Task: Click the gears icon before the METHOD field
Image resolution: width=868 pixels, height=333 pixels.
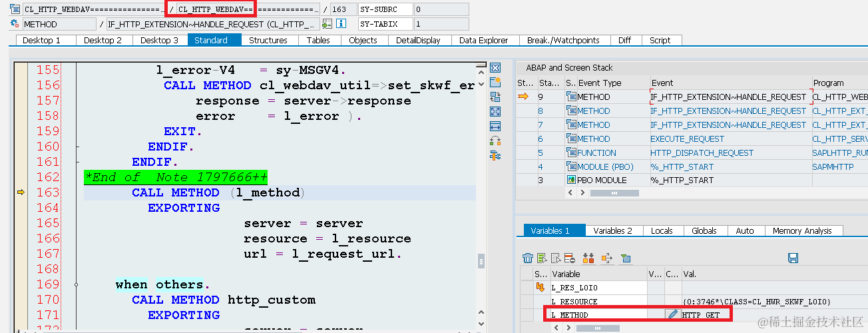Action: (x=15, y=24)
